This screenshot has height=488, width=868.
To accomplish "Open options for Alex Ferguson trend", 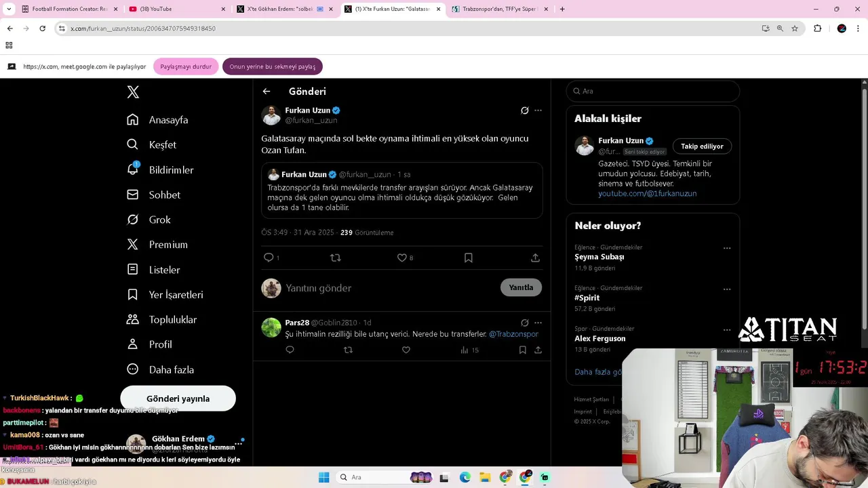I will tap(727, 329).
